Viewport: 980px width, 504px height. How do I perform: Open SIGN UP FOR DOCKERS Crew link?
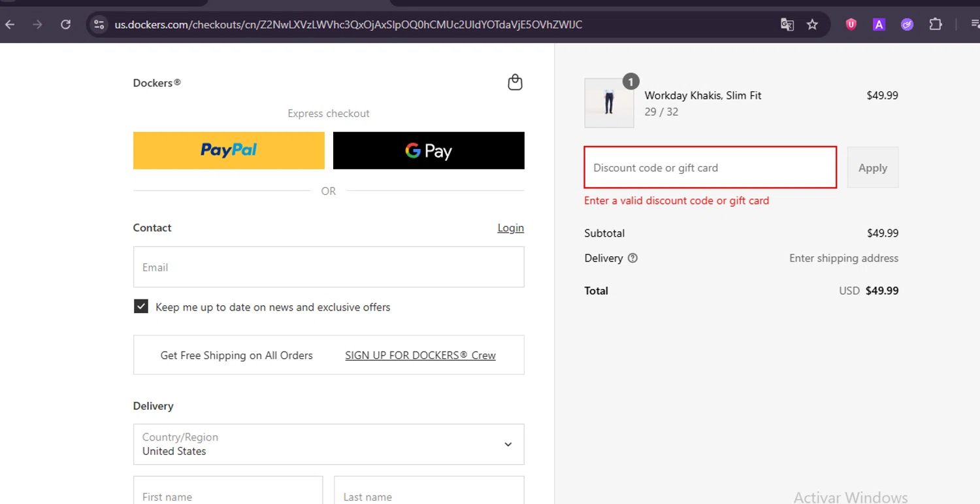(x=420, y=356)
